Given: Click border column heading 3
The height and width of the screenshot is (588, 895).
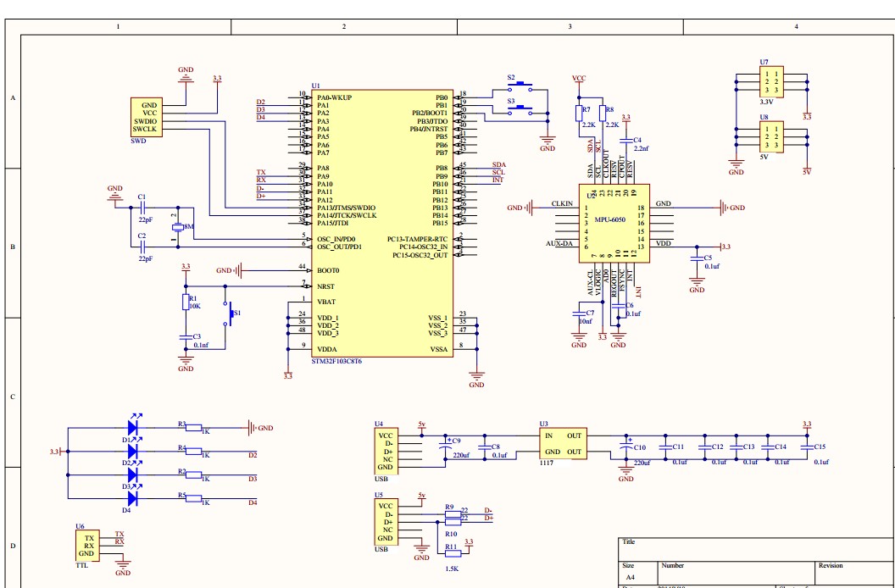Looking at the screenshot, I should 570,27.
